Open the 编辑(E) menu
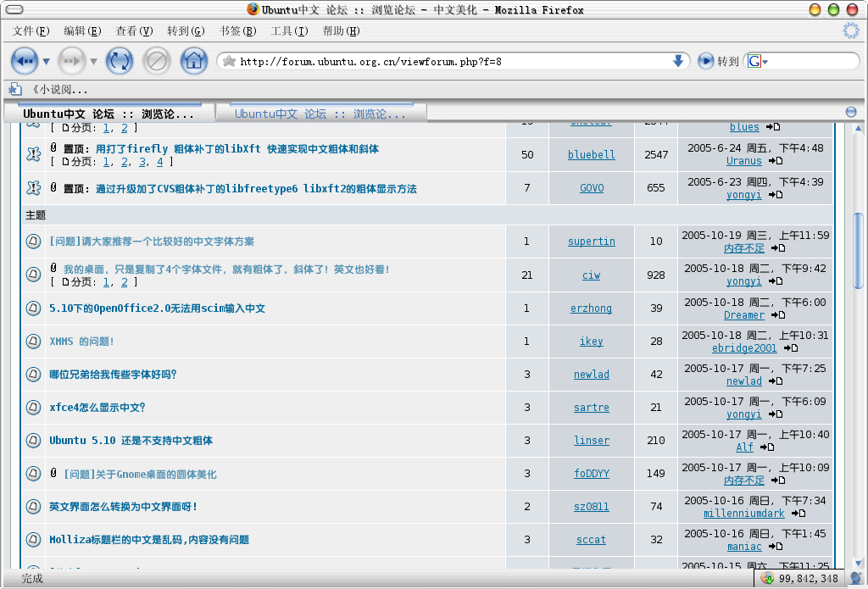The height and width of the screenshot is (589, 868). tap(82, 31)
